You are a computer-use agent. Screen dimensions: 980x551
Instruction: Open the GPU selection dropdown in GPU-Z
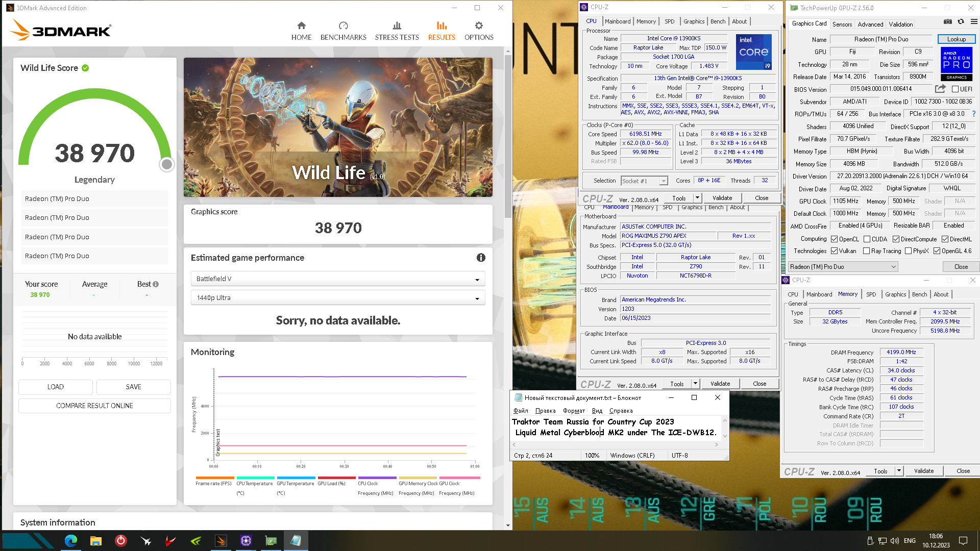click(843, 266)
